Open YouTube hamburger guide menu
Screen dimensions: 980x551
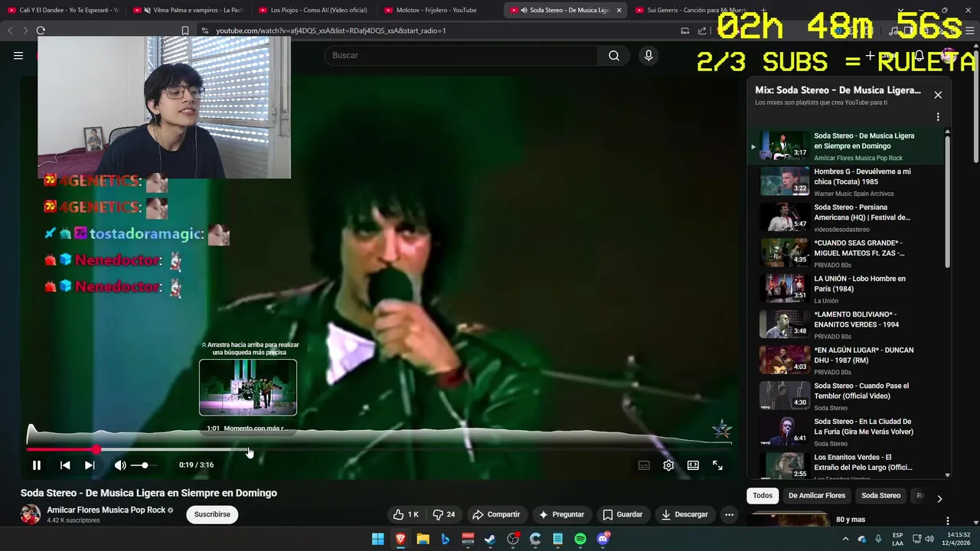coord(18,55)
